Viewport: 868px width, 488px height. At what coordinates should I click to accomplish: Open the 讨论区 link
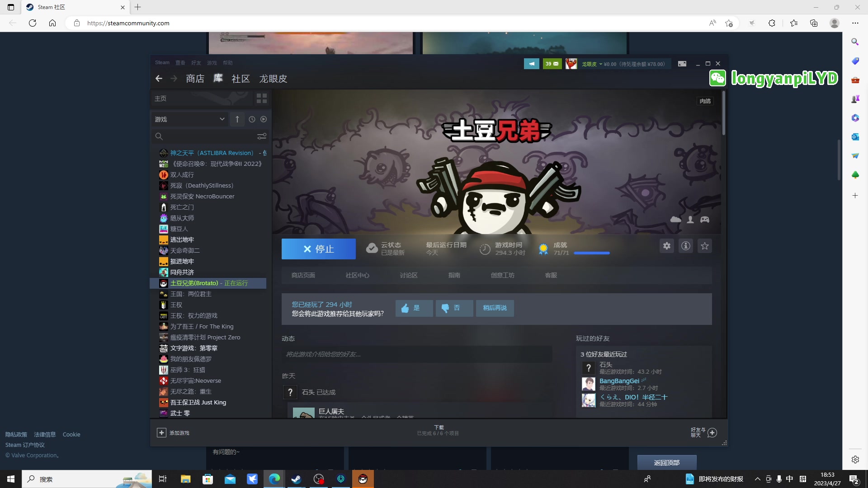pyautogui.click(x=409, y=275)
